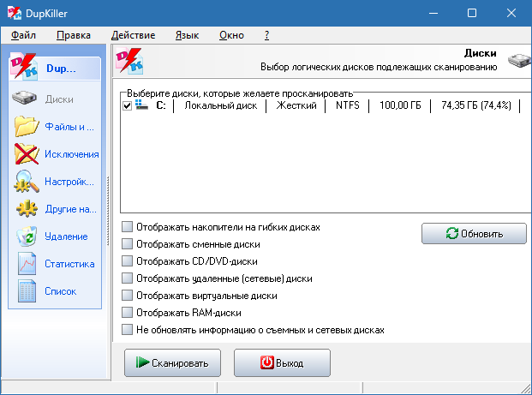Click the window resize grip in status bar
This screenshot has height=395, width=532.
525,388
